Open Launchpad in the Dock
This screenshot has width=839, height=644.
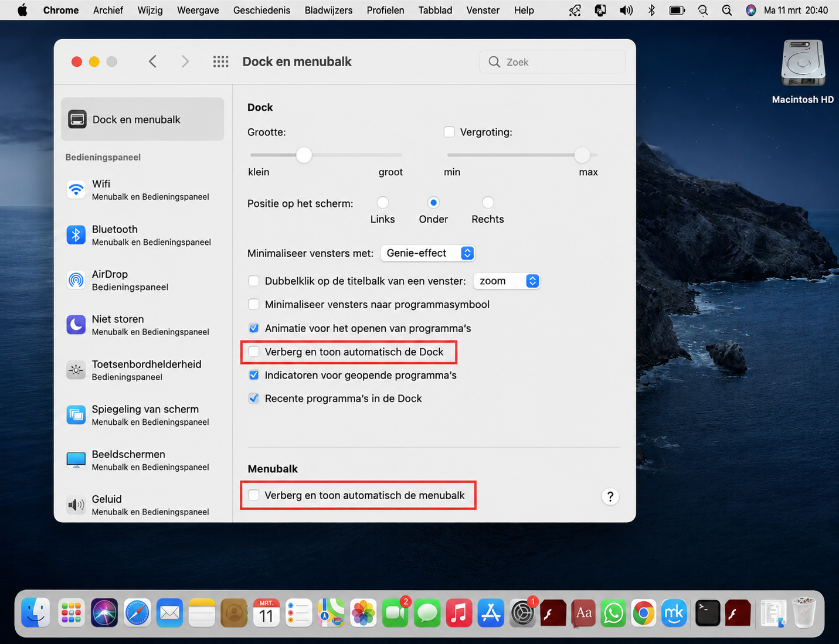coord(72,613)
